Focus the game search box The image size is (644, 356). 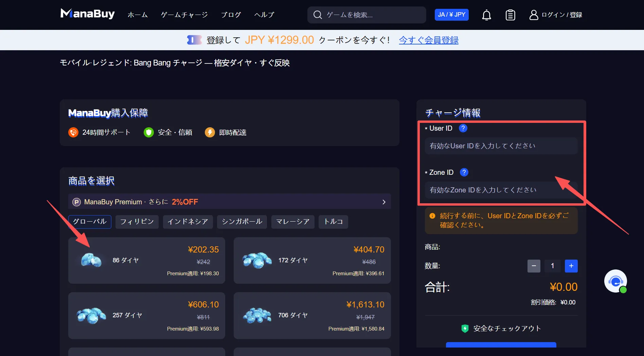pos(367,15)
